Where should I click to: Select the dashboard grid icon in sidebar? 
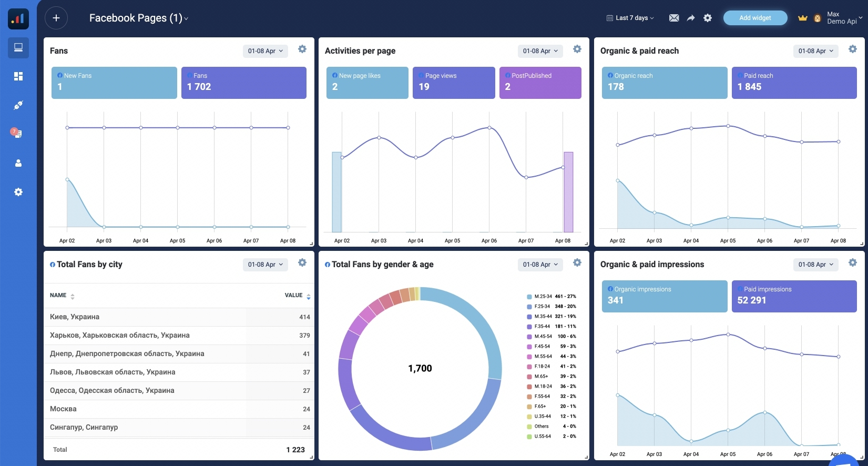pos(18,76)
